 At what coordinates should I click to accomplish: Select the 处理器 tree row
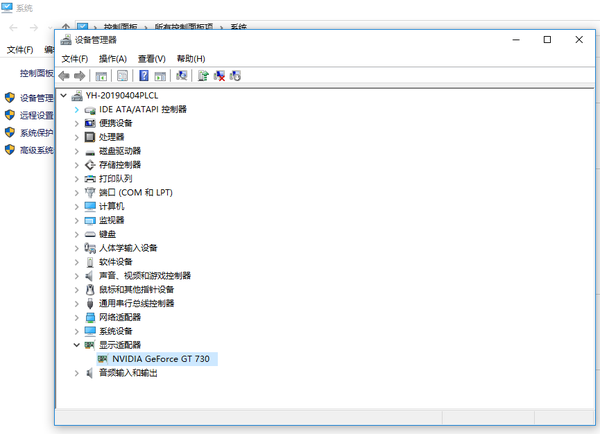[111, 137]
